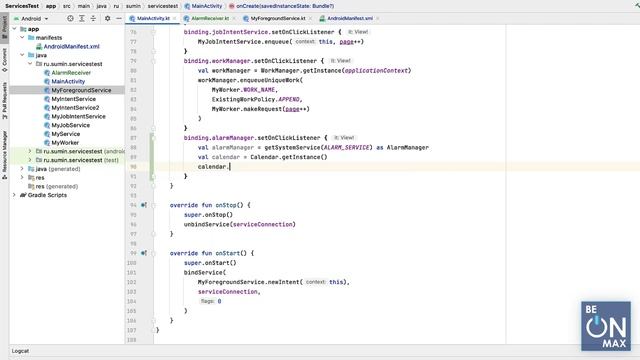640x360 pixels.
Task: Select AndroidManifest.xml in project tree
Action: click(71, 47)
